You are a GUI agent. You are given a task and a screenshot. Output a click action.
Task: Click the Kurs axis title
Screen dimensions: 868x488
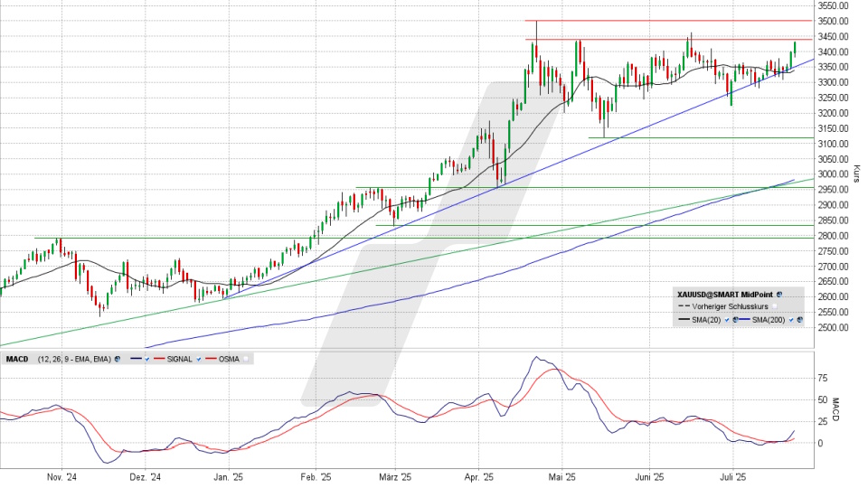coord(856,174)
